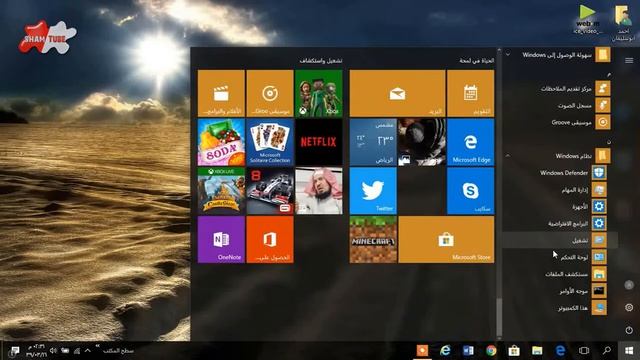
Task: Open the Calendar tile
Action: (x=471, y=93)
